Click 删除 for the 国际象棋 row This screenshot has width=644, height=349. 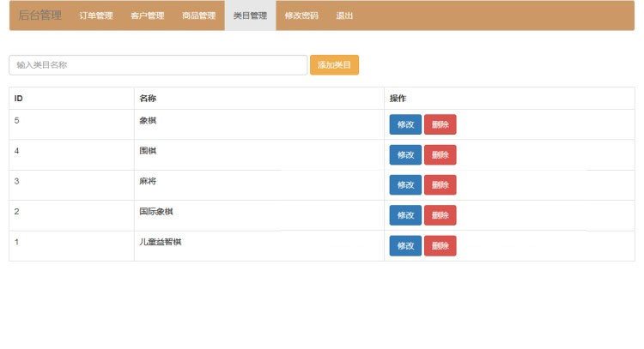click(x=440, y=215)
